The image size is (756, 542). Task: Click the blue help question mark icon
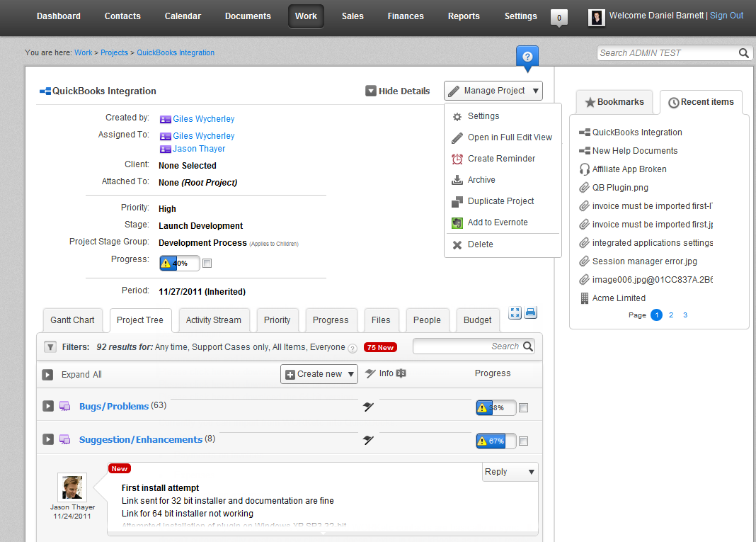point(527,57)
